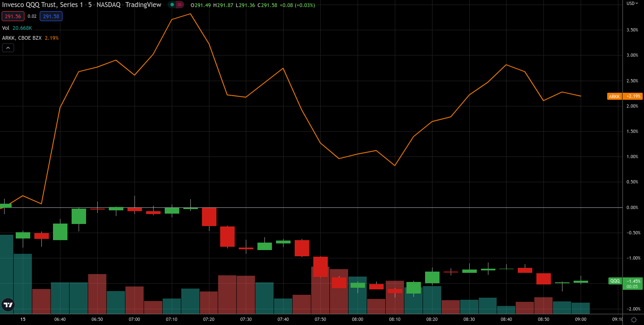Click the pink data-mode wave icon
This screenshot has width=644, height=325.
[x=180, y=5]
